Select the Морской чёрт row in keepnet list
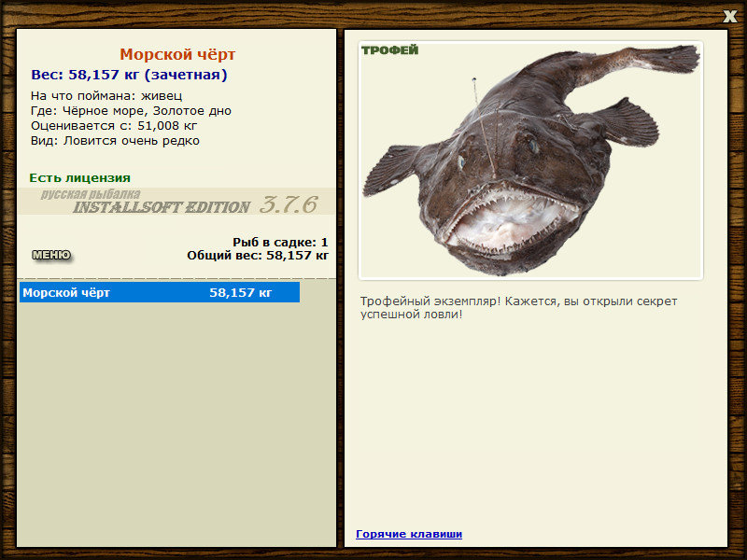The height and width of the screenshot is (560, 747). coord(160,292)
